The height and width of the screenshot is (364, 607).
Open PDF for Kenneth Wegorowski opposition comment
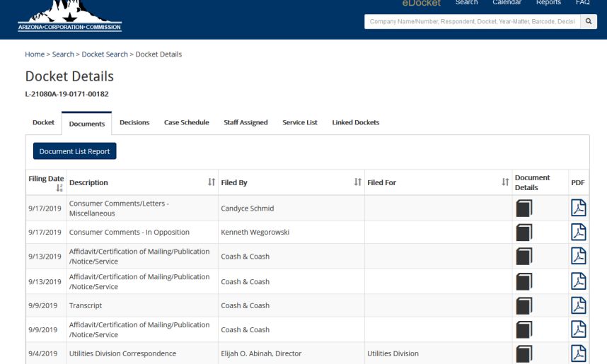579,233
